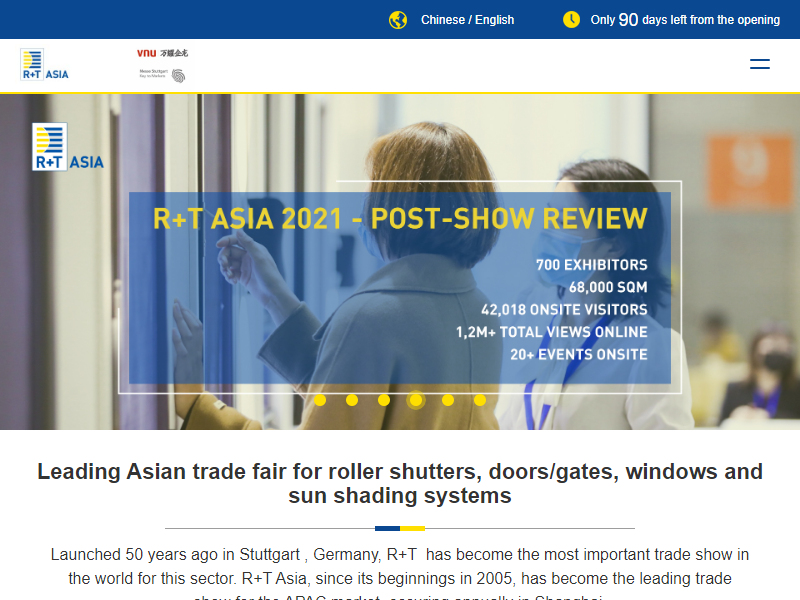Click the R+T Asia header logo
This screenshot has width=800, height=600.
click(44, 64)
